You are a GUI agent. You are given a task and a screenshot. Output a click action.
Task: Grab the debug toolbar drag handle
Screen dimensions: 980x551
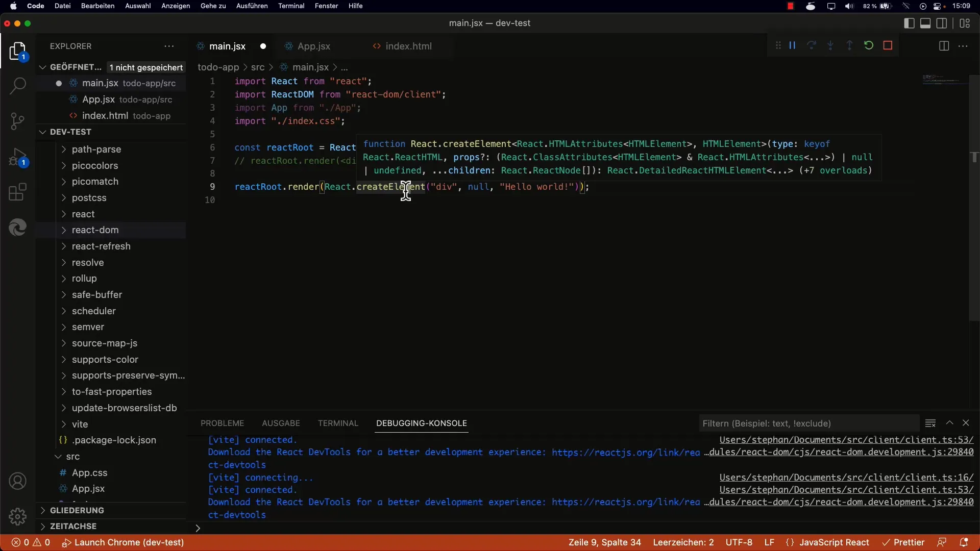tap(778, 45)
